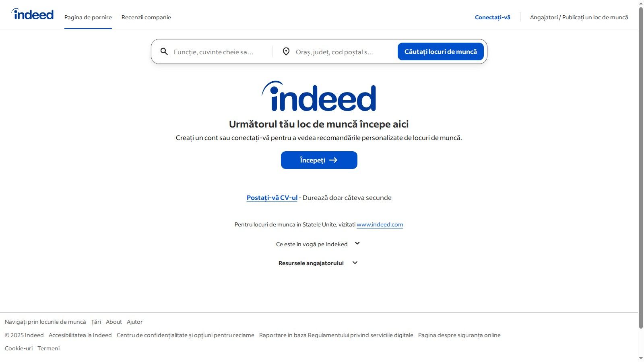The image size is (644, 362).
Task: Expand "Ce este în vogă pe Indeed" chevron
Action: click(x=357, y=243)
